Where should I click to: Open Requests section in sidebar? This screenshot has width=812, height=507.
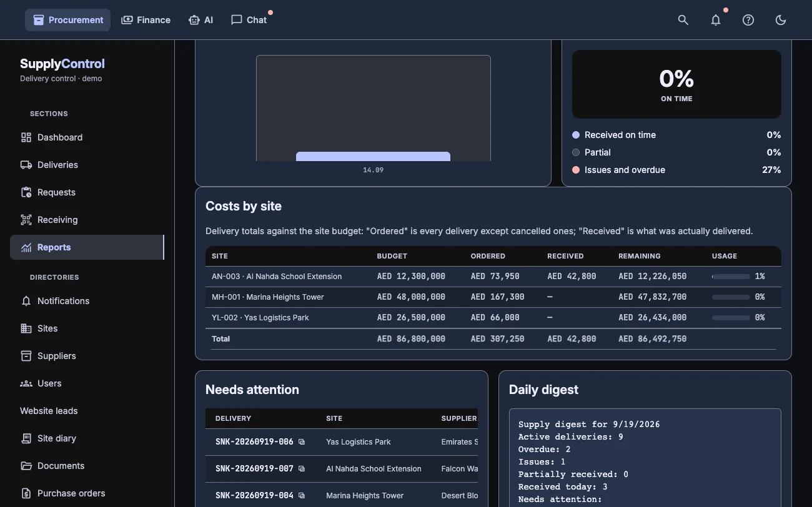87,192
